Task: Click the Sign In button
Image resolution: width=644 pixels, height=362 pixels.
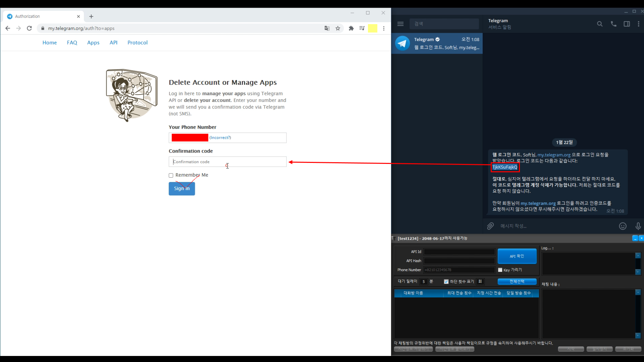Action: click(182, 188)
